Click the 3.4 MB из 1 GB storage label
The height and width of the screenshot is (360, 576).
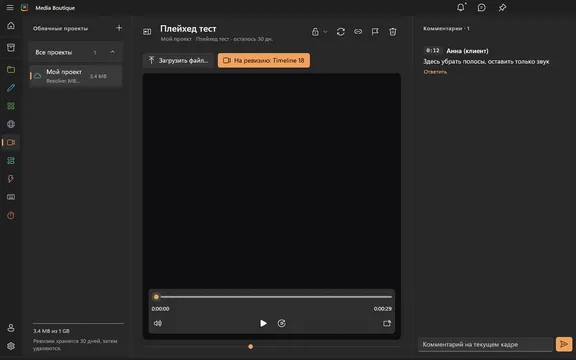(51, 331)
